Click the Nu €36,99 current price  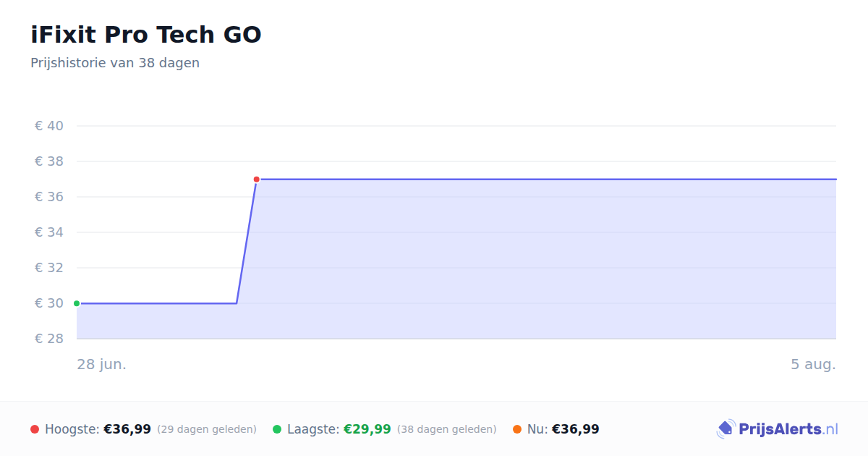(x=576, y=429)
